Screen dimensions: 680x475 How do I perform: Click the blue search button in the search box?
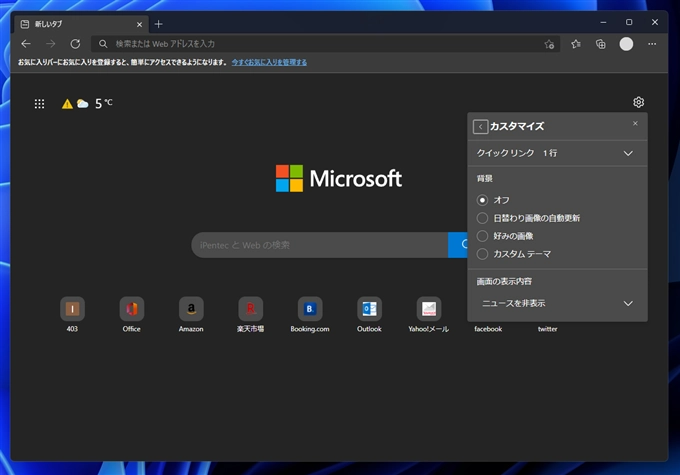(458, 245)
